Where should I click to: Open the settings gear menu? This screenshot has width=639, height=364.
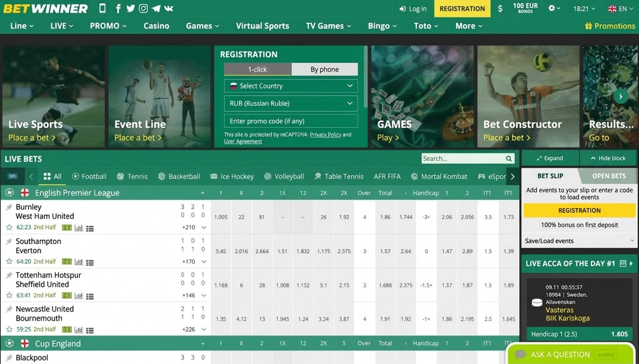click(x=554, y=9)
